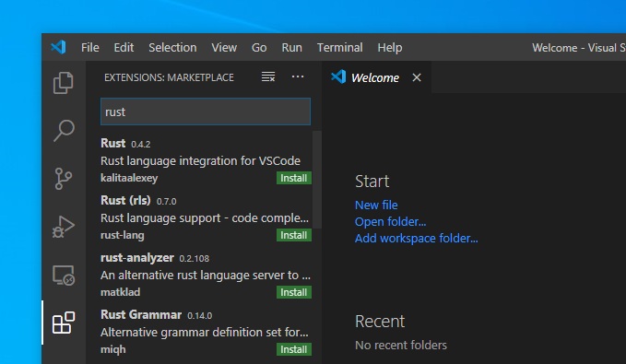Install the Rust Grammar extension
626x364 pixels.
(294, 349)
